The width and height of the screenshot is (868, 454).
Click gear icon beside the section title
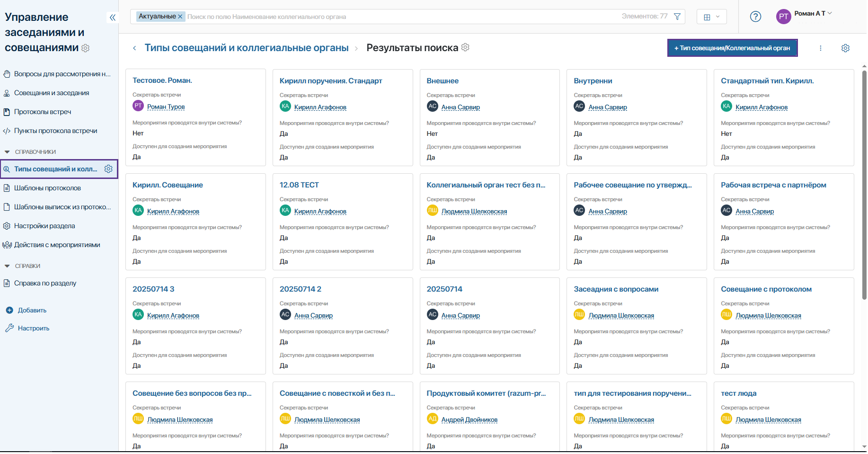(x=86, y=48)
